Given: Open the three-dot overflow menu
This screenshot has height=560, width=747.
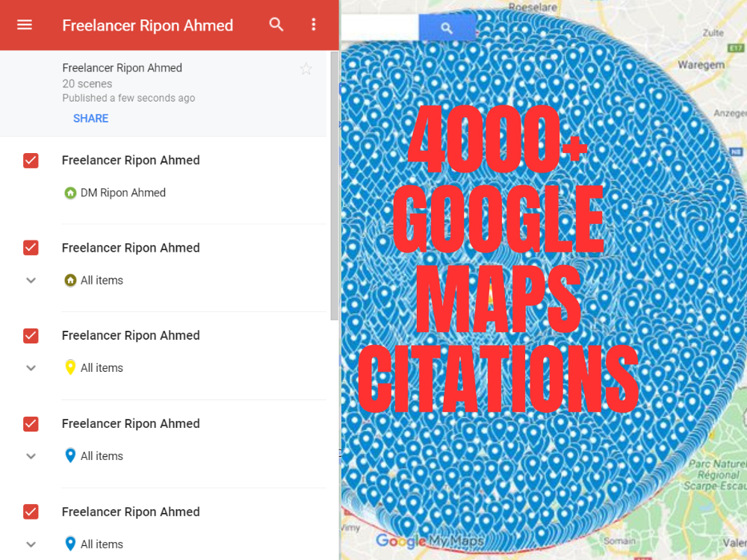Looking at the screenshot, I should pyautogui.click(x=314, y=25).
